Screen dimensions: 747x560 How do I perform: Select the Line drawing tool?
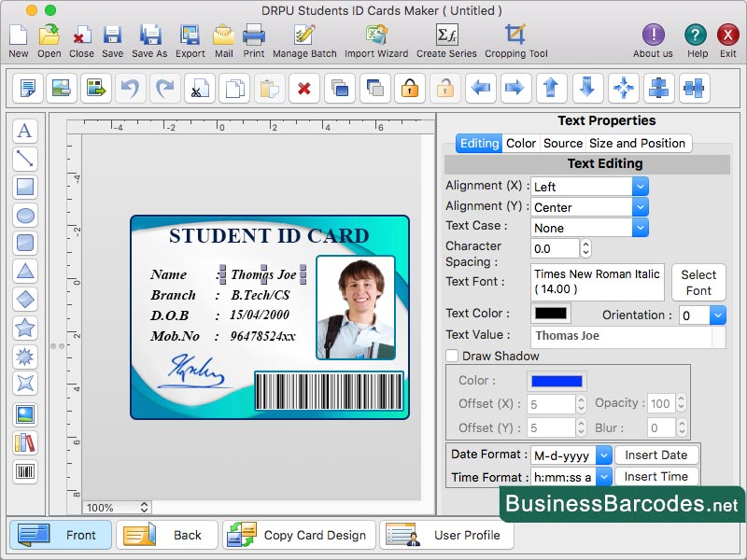click(25, 160)
